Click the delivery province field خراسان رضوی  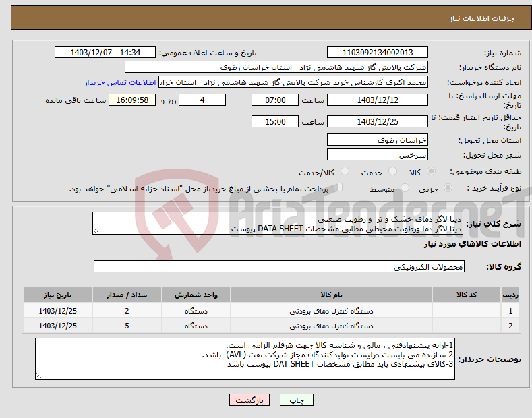point(378,140)
